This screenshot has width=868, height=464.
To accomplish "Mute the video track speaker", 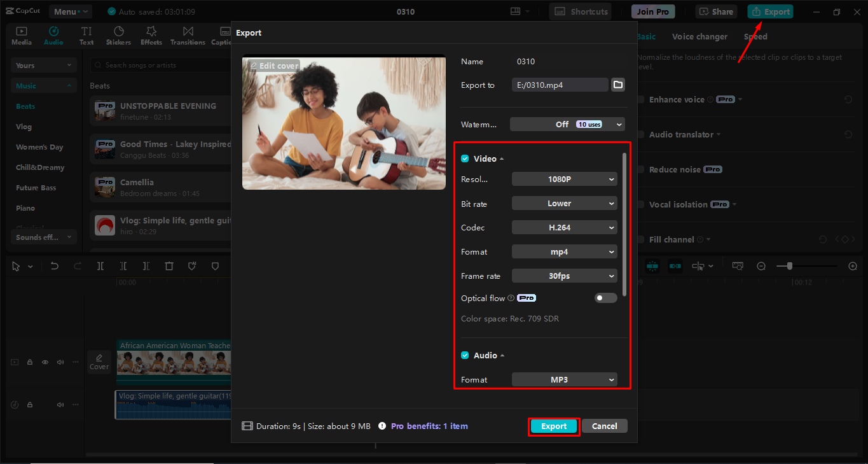I will [60, 362].
